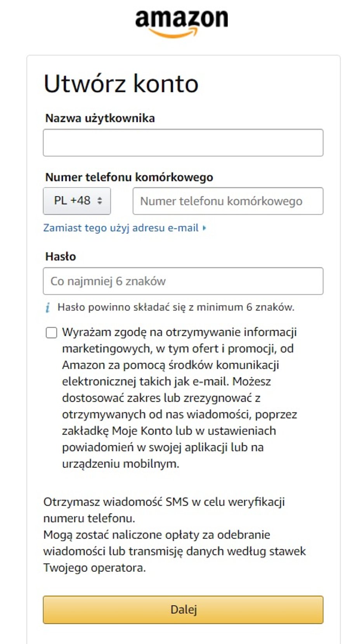Click the 'Utwórz konto' heading
Screen dimensions: 357x644
(x=120, y=83)
